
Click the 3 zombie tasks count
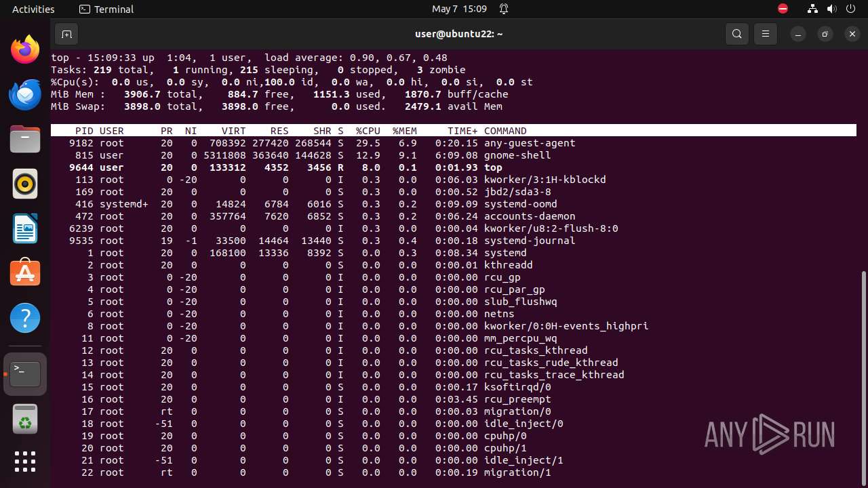tap(441, 70)
